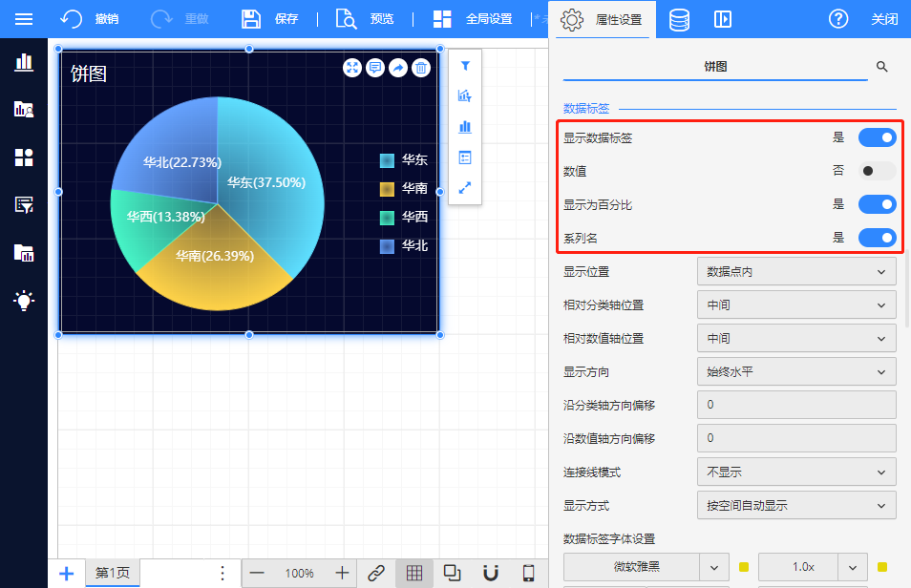Click the mobile device preview icon
The width and height of the screenshot is (911, 588).
click(x=528, y=573)
